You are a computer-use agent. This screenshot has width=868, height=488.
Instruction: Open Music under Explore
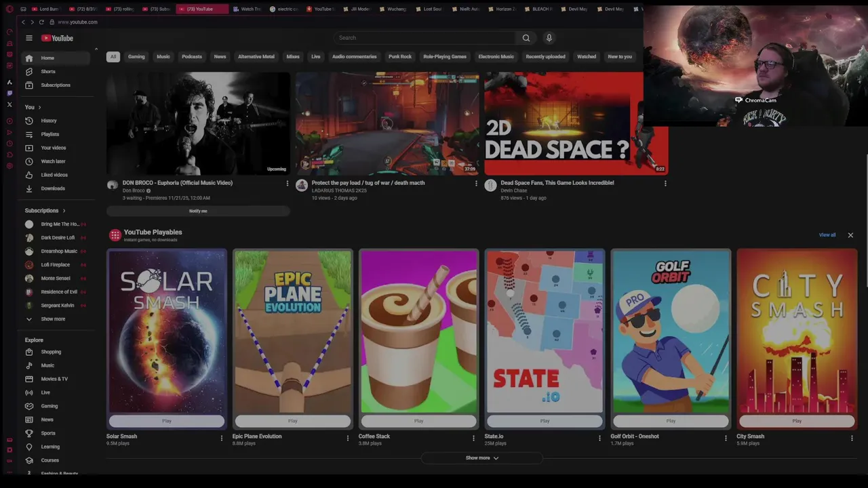click(56, 365)
